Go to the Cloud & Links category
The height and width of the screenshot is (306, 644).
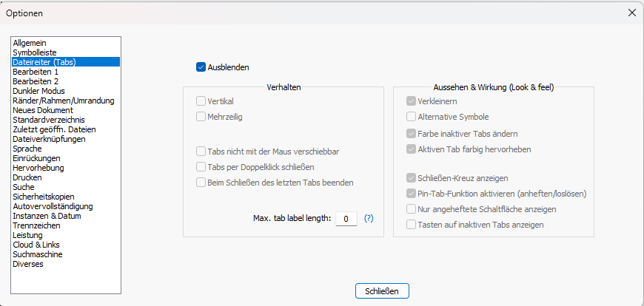(x=36, y=245)
